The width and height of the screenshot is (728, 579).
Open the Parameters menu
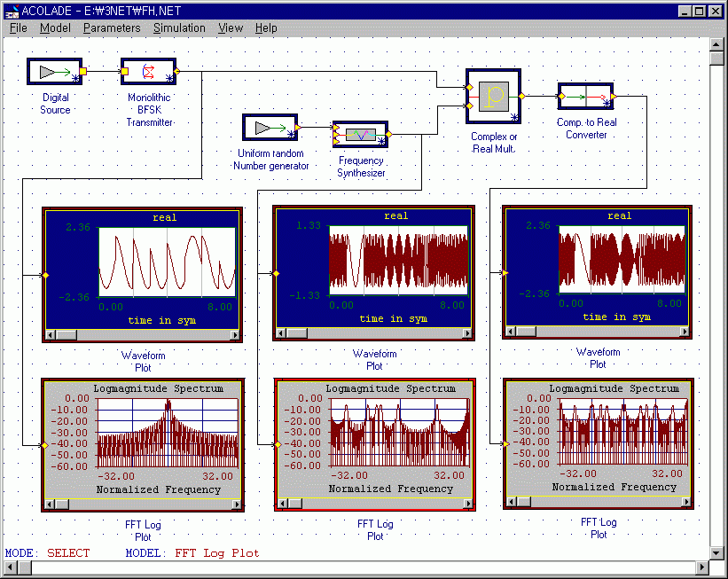tap(112, 28)
